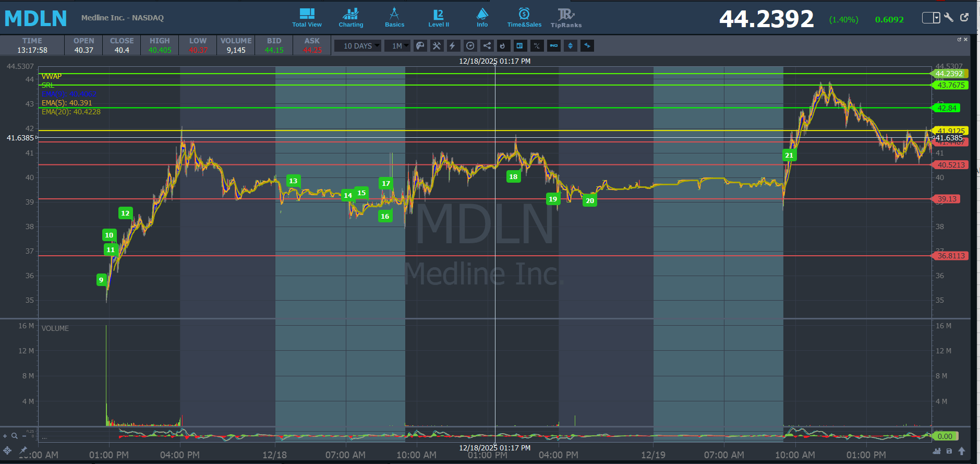The width and height of the screenshot is (980, 464).
Task: Click the EMA(5): 40.391 indicator label
Action: (67, 103)
